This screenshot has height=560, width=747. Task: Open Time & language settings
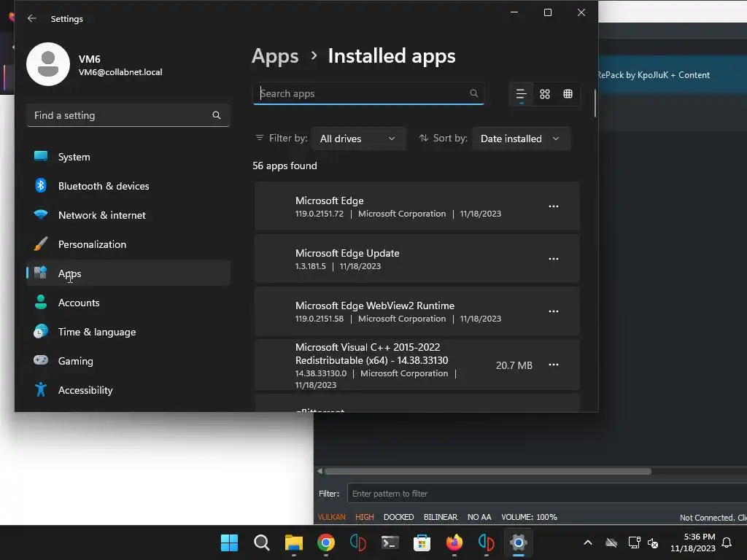pos(128,332)
